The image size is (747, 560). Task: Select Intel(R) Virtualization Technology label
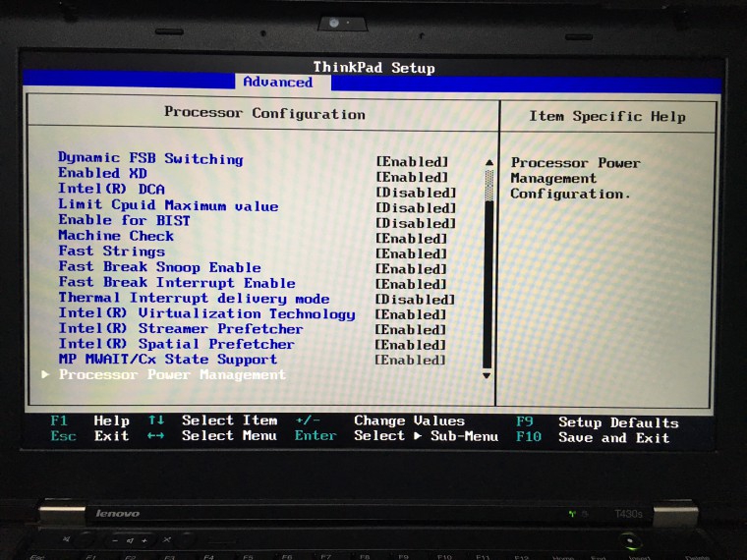click(207, 313)
